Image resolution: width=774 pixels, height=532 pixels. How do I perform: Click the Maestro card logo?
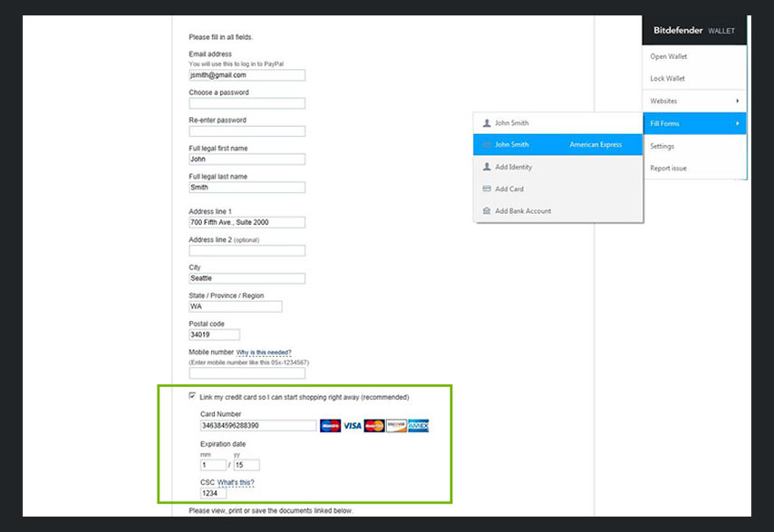click(x=330, y=425)
